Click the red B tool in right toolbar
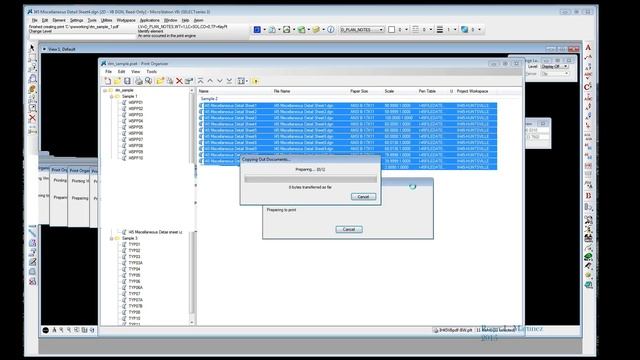 (588, 196)
